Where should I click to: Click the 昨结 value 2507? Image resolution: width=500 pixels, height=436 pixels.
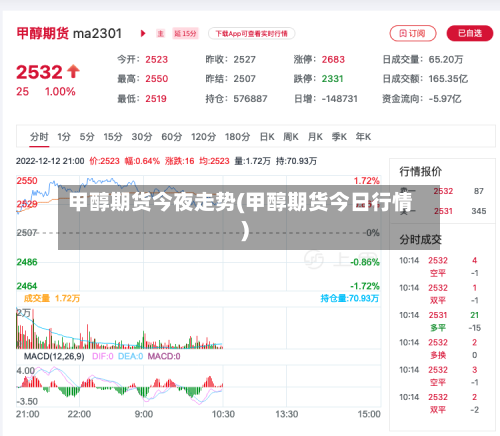[x=244, y=79]
